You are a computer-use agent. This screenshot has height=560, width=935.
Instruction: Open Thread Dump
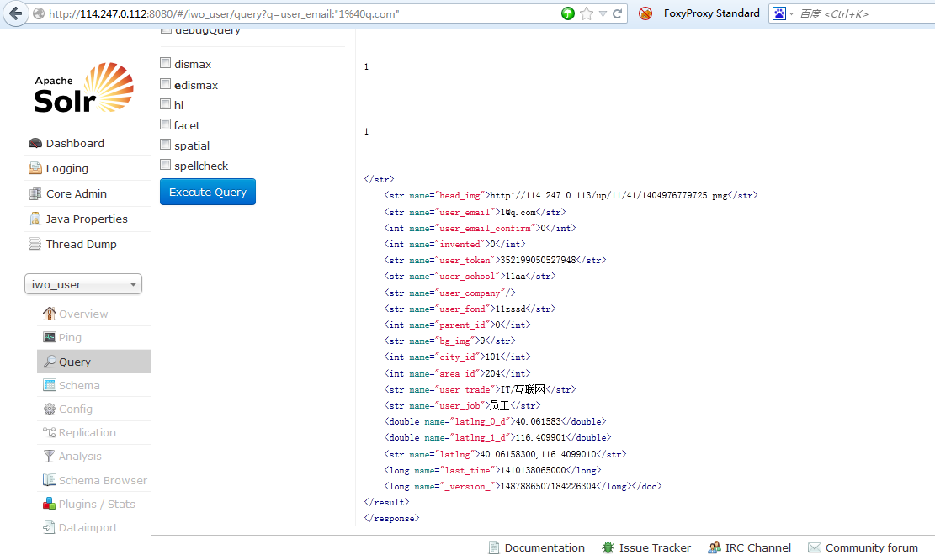[81, 244]
